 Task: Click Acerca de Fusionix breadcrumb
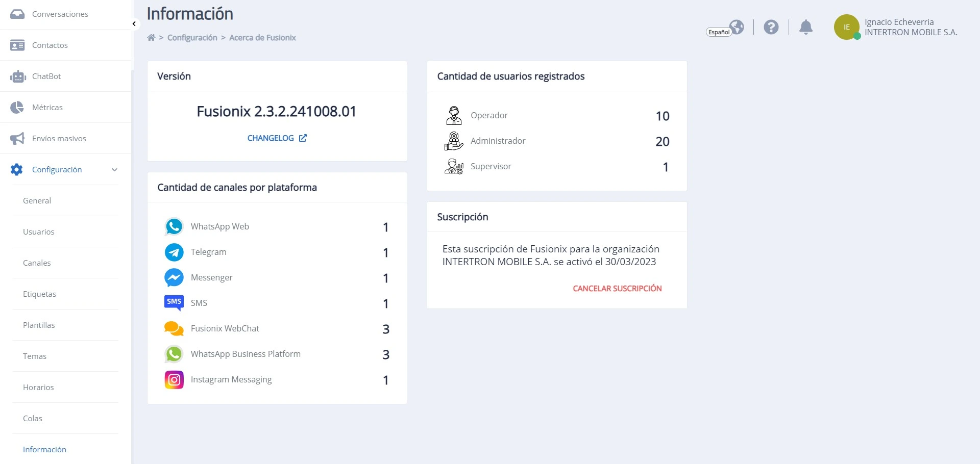[262, 38]
